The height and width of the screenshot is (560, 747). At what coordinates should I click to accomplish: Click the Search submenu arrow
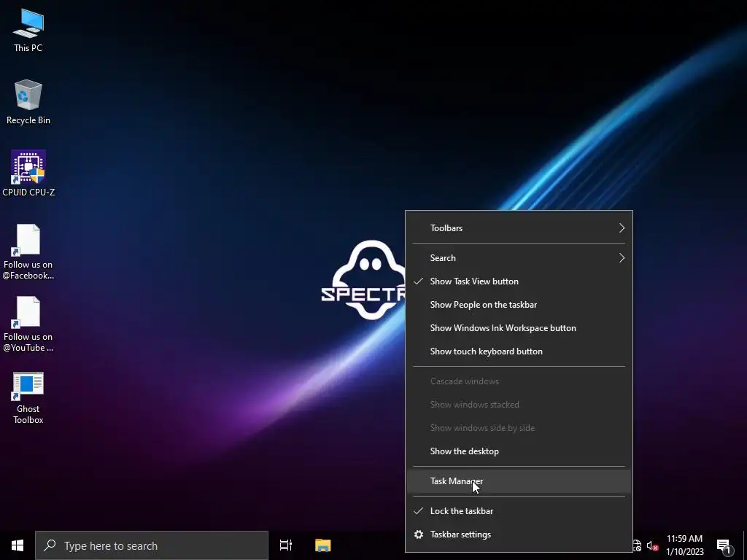click(x=622, y=258)
